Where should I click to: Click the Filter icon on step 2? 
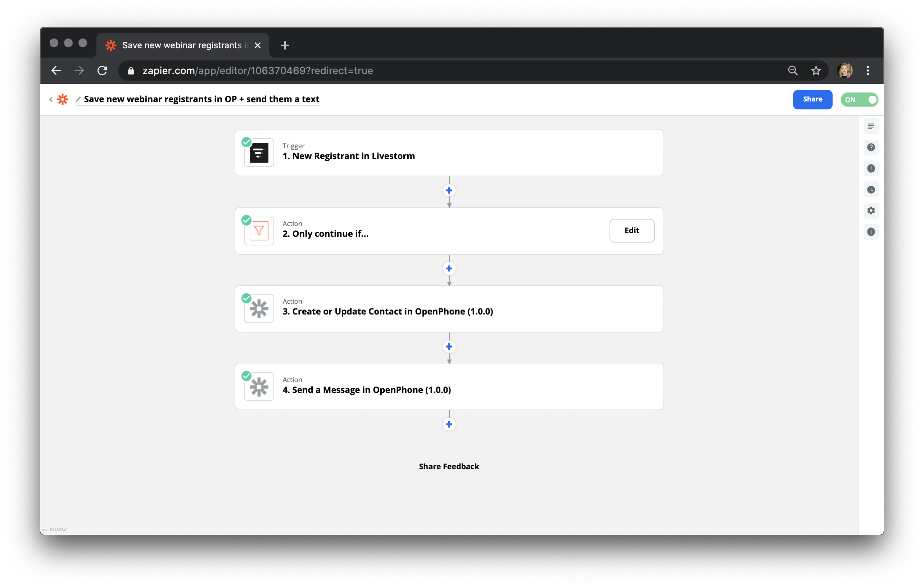259,230
